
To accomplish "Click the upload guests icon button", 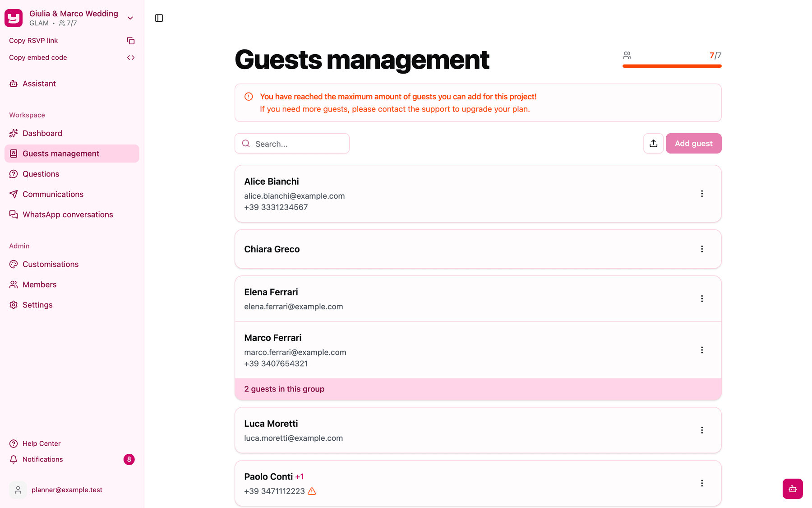I will click(x=653, y=144).
